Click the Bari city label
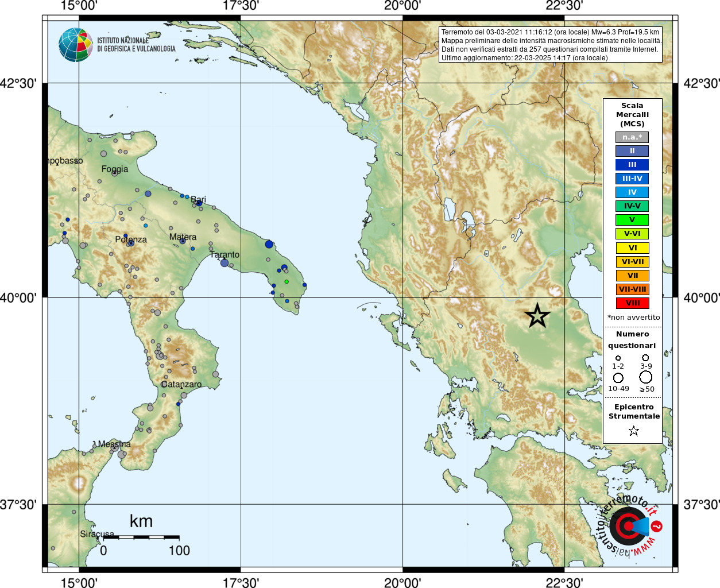The width and height of the screenshot is (720, 588). point(198,199)
